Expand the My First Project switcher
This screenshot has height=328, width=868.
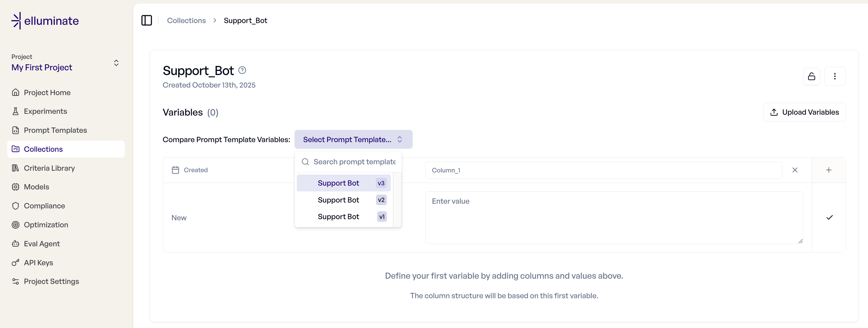pos(116,63)
